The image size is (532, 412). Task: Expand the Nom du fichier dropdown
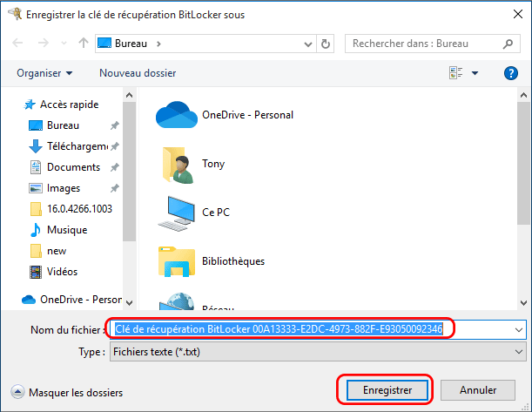click(519, 329)
